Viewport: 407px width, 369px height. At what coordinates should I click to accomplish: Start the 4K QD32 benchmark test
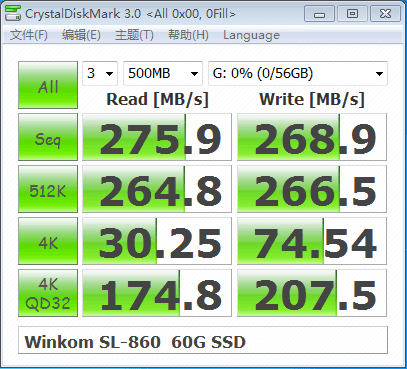pos(48,293)
